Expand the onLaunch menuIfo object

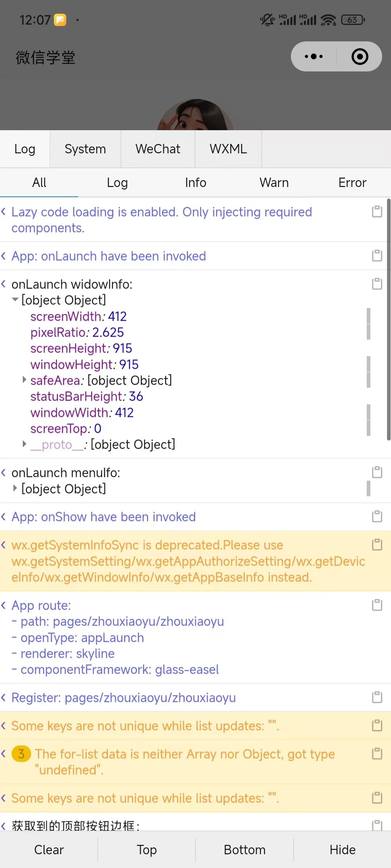pyautogui.click(x=15, y=488)
